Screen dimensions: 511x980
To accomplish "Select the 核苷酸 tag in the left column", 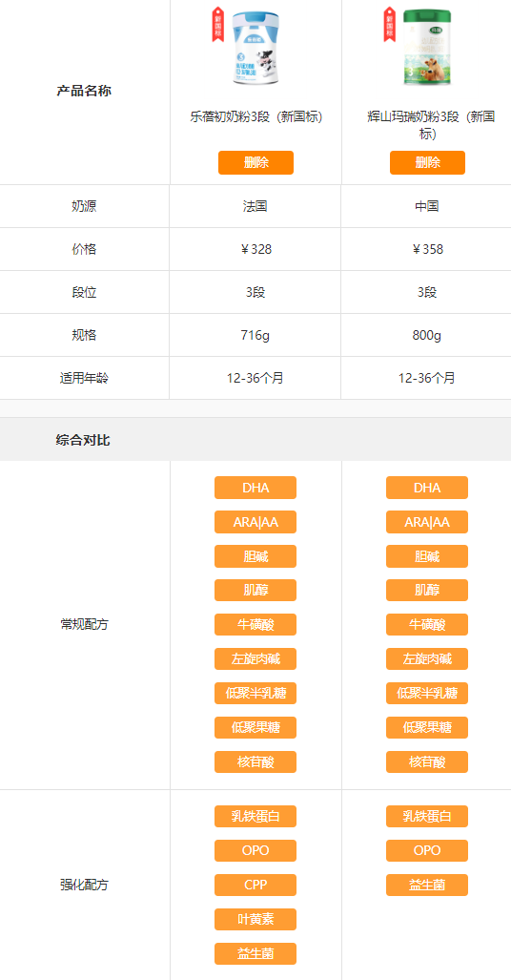I will (255, 761).
